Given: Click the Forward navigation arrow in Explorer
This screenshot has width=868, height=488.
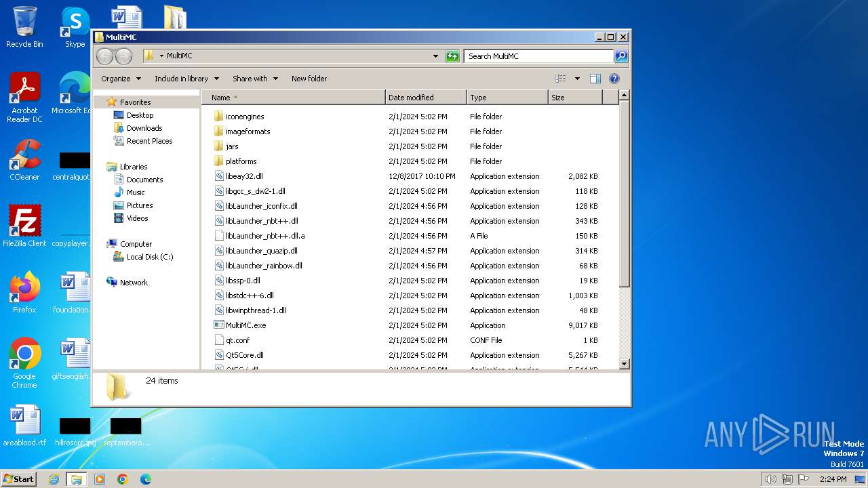Looking at the screenshot, I should (x=123, y=56).
